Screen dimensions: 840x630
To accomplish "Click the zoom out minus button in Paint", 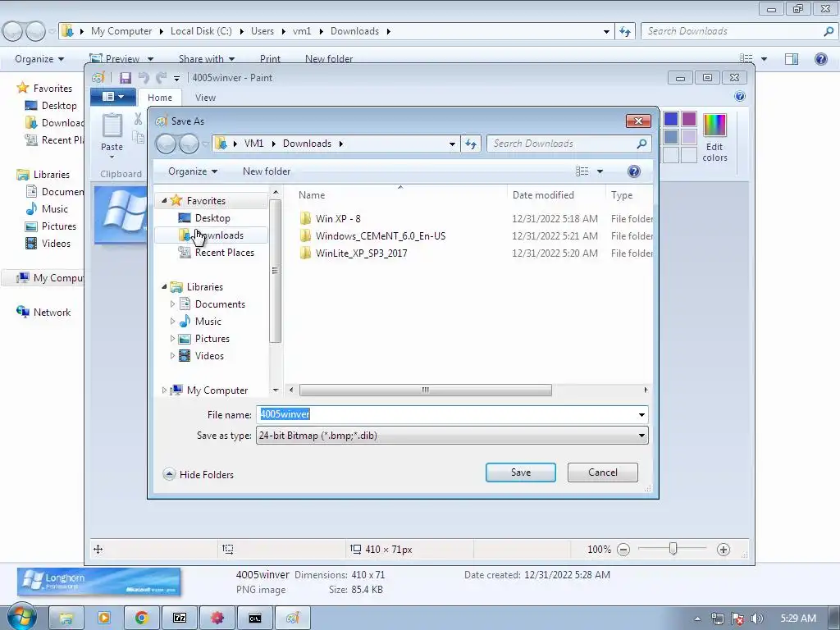I will point(623,549).
